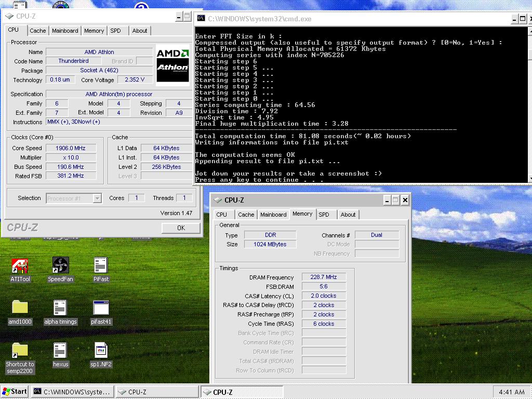Open the hexus text file
Image resolution: width=532 pixels, height=399 pixels.
(x=60, y=355)
